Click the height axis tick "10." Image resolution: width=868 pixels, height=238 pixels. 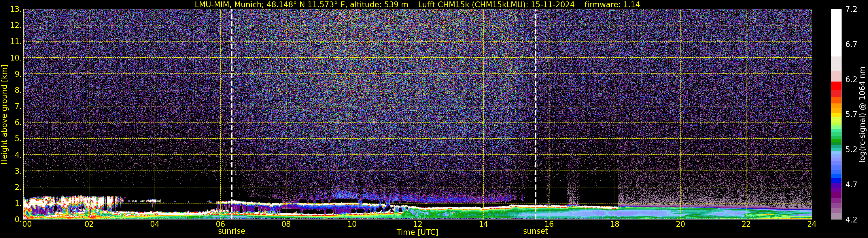click(x=16, y=58)
